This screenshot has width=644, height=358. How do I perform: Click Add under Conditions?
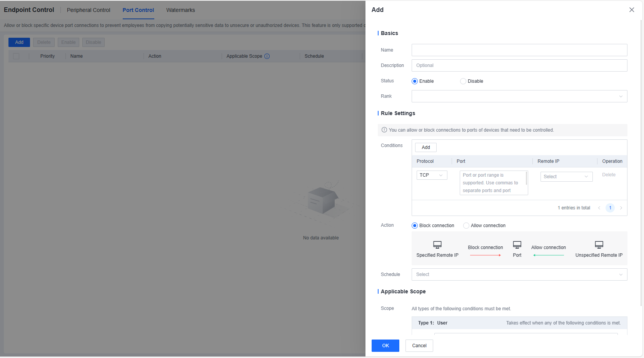coord(426,147)
